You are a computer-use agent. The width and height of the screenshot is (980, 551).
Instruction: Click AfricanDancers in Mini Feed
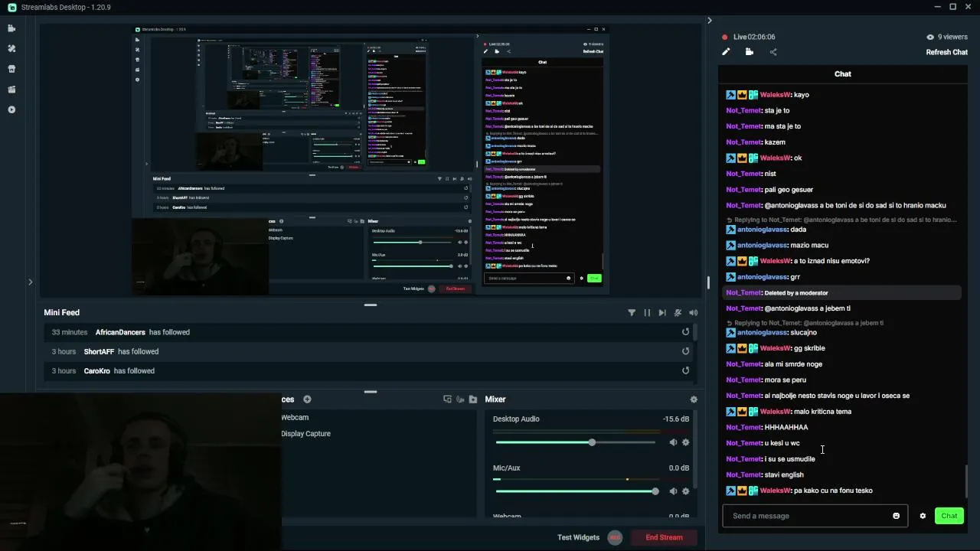tap(120, 332)
